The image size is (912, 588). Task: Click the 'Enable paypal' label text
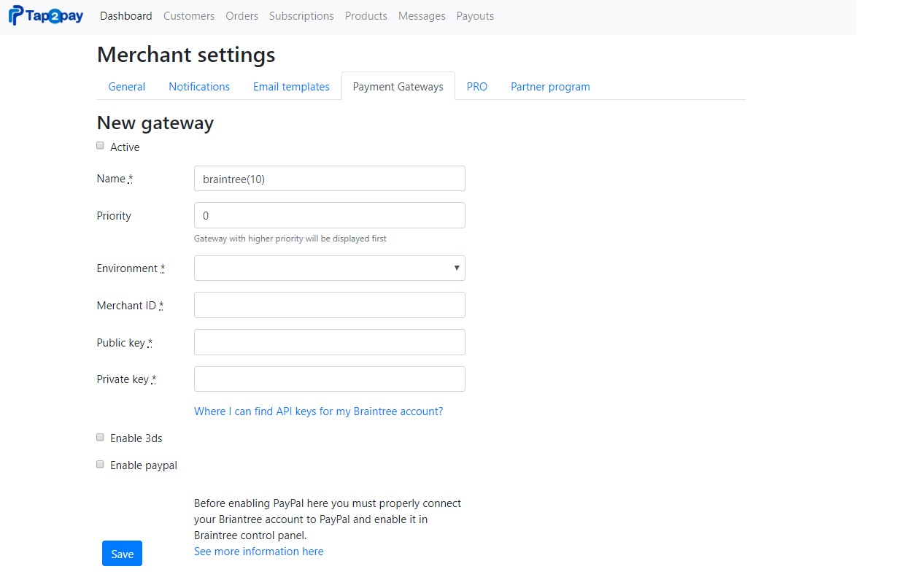pos(144,465)
